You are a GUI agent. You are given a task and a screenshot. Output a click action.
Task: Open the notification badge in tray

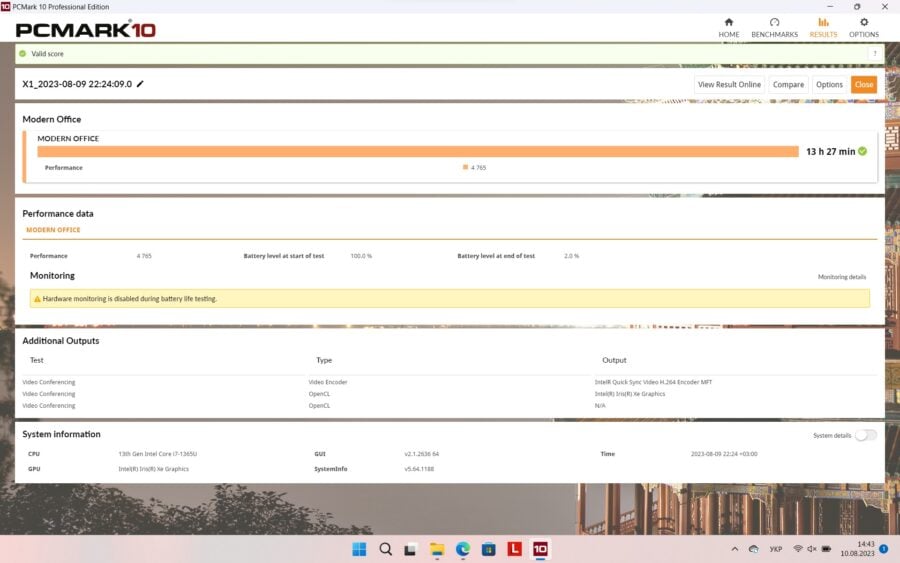click(x=884, y=549)
